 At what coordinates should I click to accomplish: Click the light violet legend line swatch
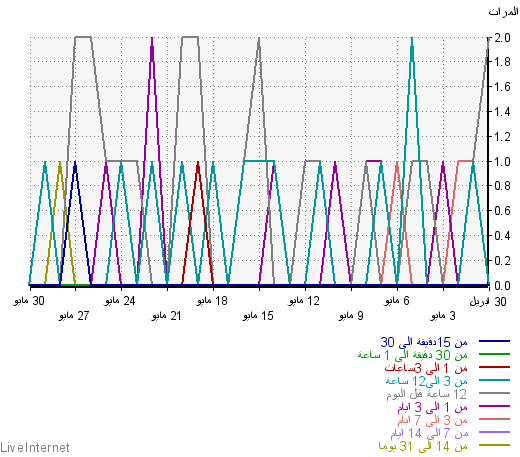coord(494,432)
